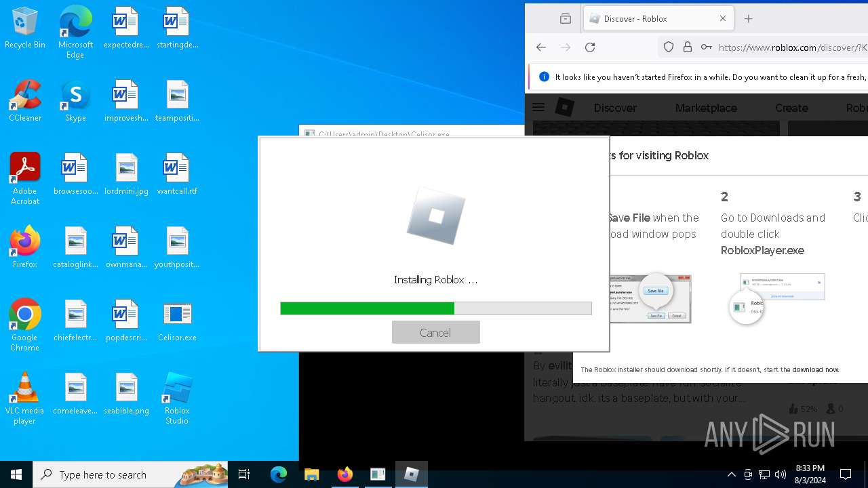This screenshot has width=868, height=488.
Task: Select Adobe Acrobat desktop shortcut
Action: [25, 179]
